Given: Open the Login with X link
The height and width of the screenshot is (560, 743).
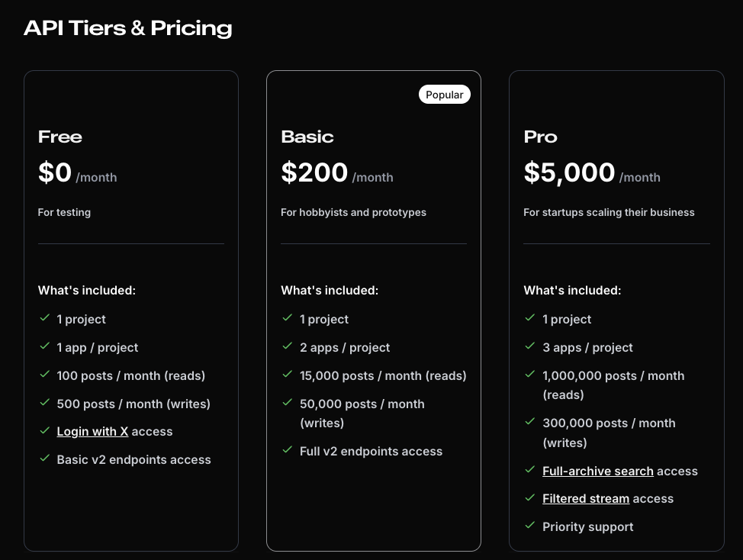Looking at the screenshot, I should 92,432.
